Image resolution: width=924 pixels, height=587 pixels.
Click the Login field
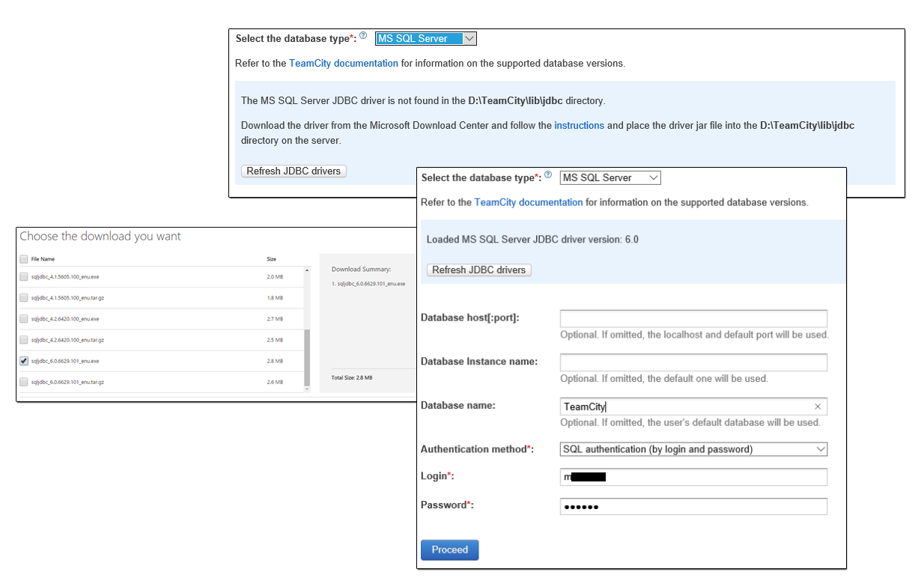coord(693,477)
